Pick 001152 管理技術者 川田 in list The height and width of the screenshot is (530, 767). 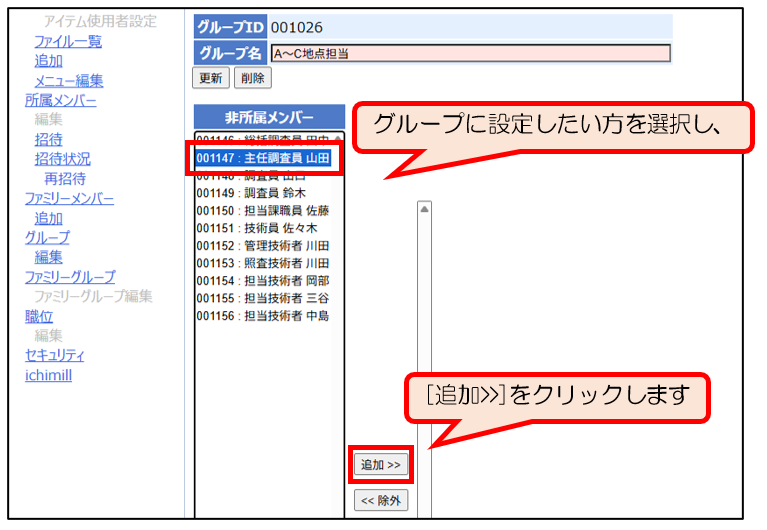coord(263,246)
